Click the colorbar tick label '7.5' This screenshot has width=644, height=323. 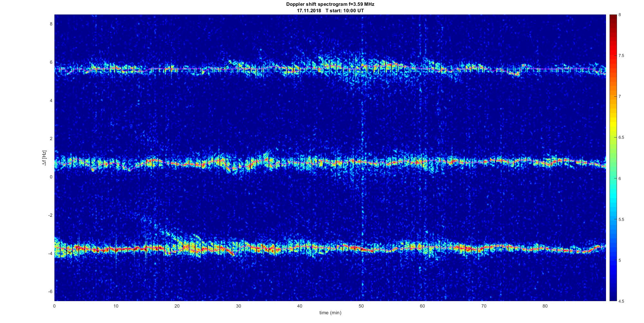pos(621,56)
